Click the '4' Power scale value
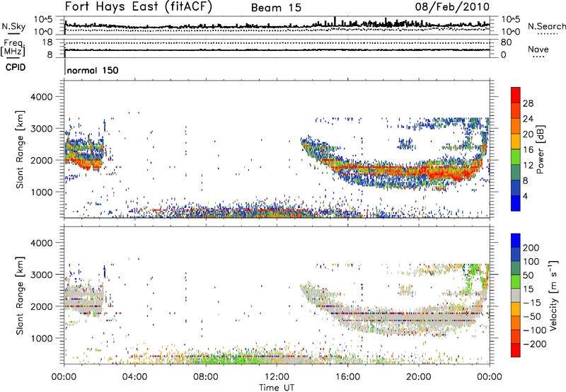This screenshot has height=392, width=566. (525, 196)
